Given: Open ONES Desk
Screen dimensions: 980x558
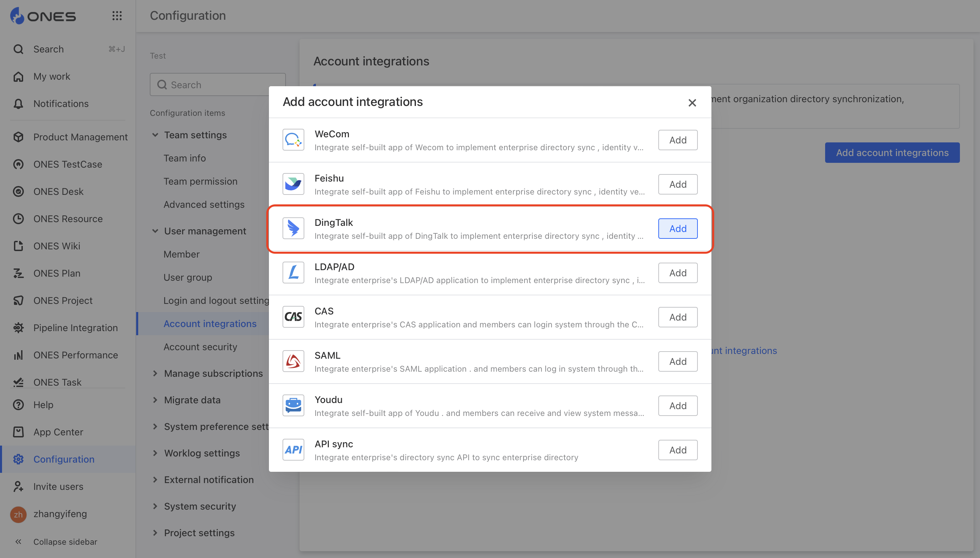Looking at the screenshot, I should 58,191.
